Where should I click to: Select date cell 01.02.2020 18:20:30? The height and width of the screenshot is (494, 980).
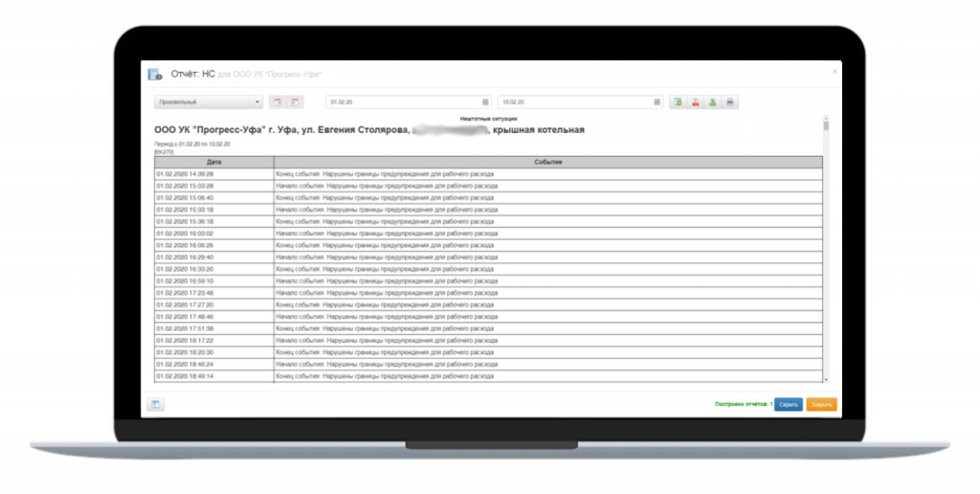213,352
